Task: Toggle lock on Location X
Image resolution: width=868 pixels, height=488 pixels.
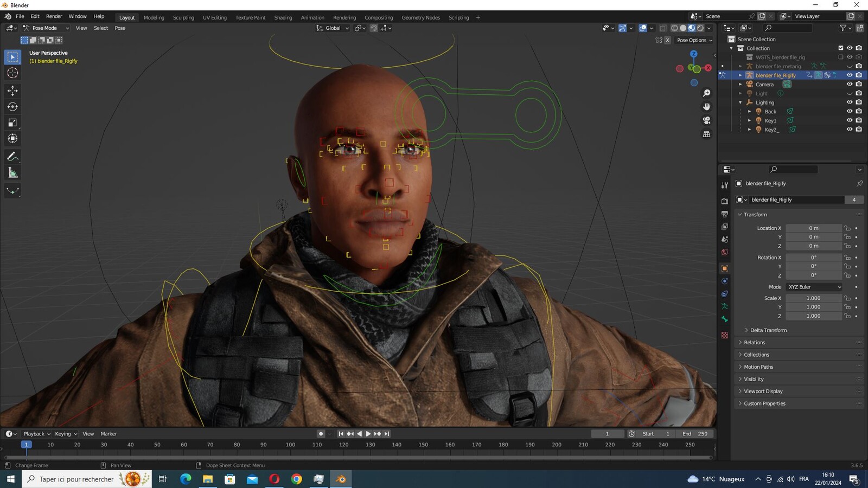Action: [x=847, y=228]
